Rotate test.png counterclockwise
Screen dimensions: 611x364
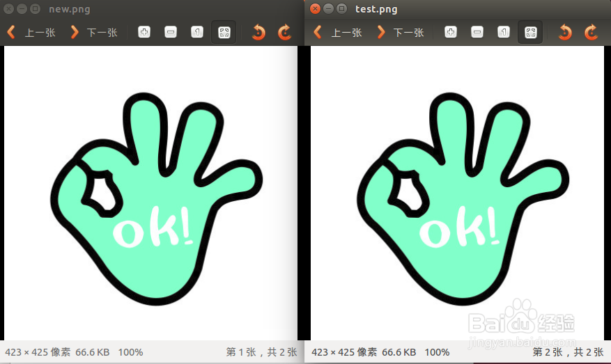(x=565, y=32)
